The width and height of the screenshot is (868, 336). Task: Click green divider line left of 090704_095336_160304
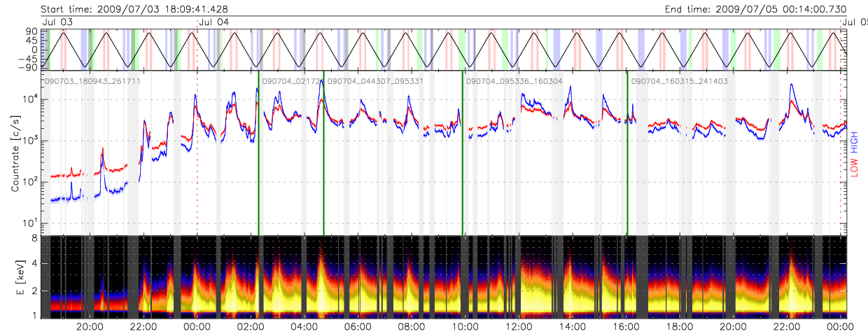[x=462, y=154]
